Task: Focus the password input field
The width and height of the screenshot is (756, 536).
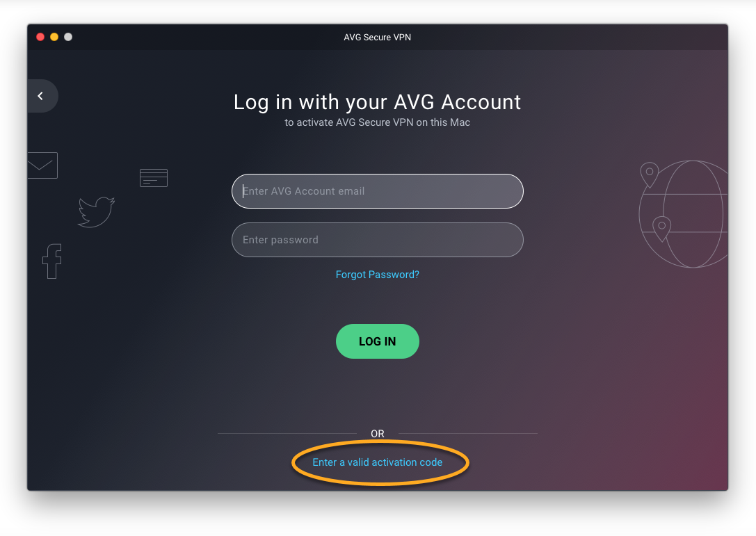Action: pos(378,240)
